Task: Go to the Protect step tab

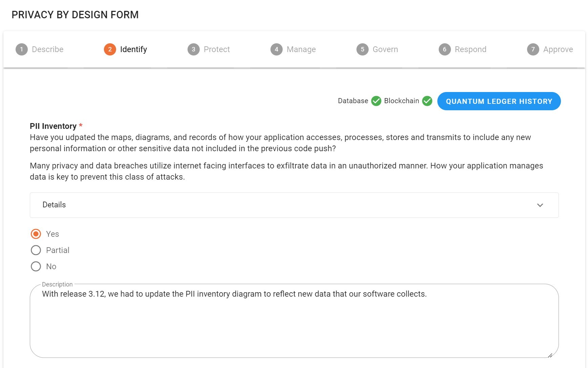Action: click(x=217, y=49)
